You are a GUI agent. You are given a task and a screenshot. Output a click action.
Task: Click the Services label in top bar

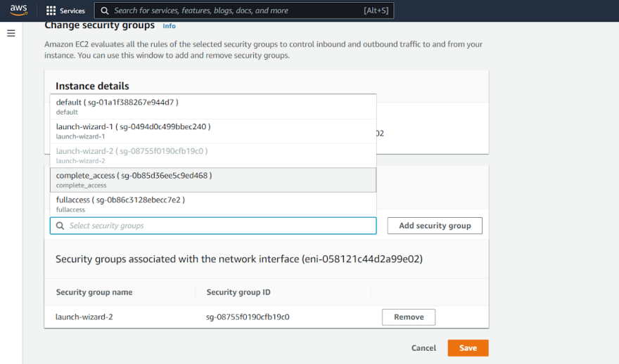tap(72, 11)
